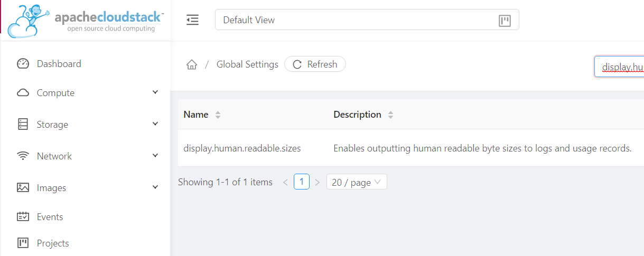
Task: Click the Global Settings breadcrumb link
Action: (247, 64)
